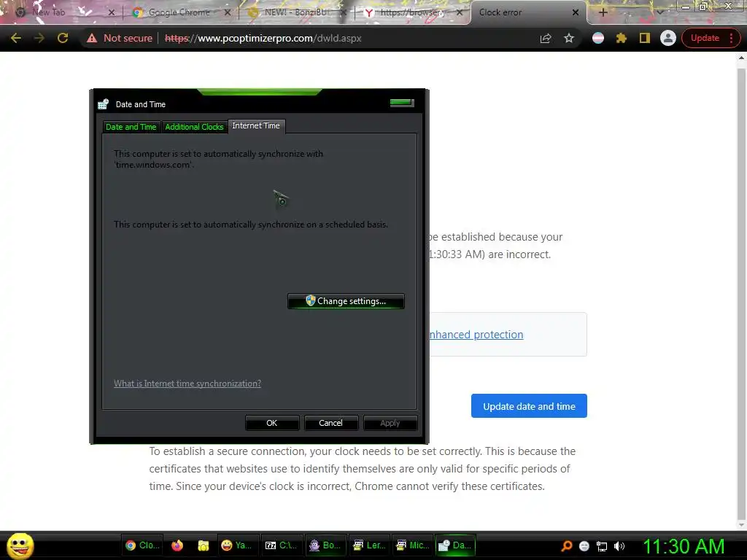The image size is (747, 560).
Task: Open the Extensions puzzle piece menu
Action: [622, 38]
